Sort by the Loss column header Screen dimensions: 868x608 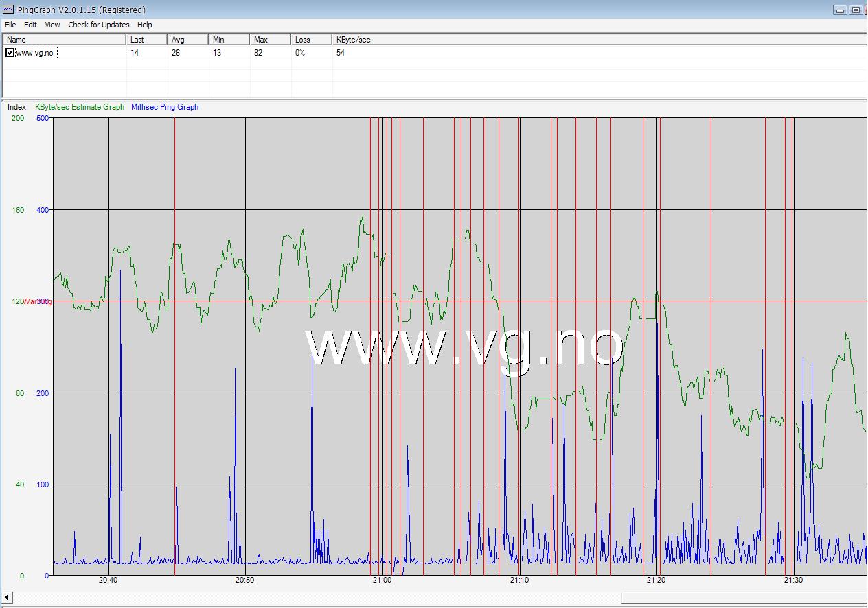click(x=312, y=40)
